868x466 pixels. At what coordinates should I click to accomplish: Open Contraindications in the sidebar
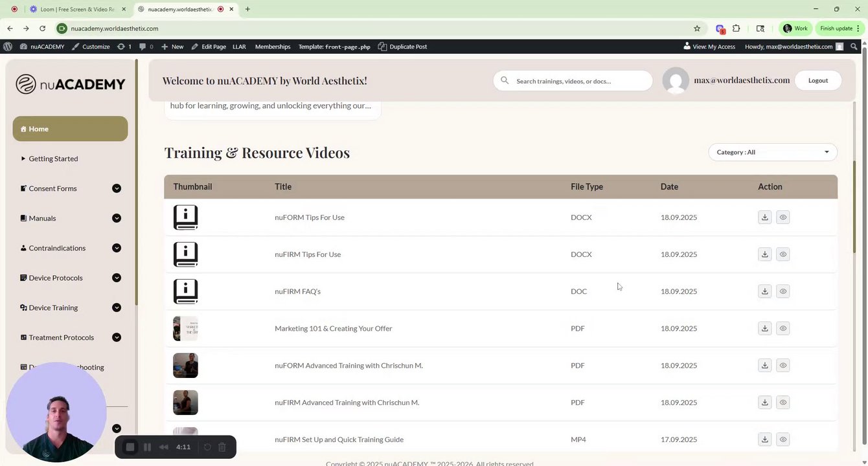57,248
